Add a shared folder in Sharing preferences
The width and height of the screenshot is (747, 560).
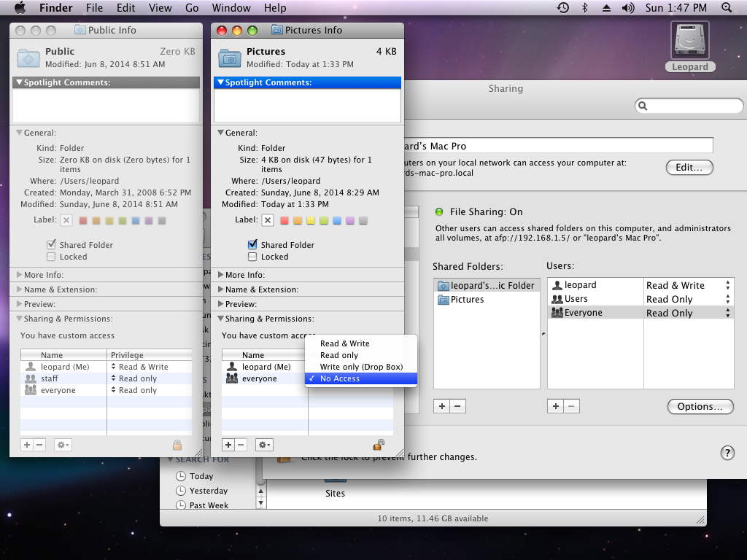pyautogui.click(x=442, y=406)
